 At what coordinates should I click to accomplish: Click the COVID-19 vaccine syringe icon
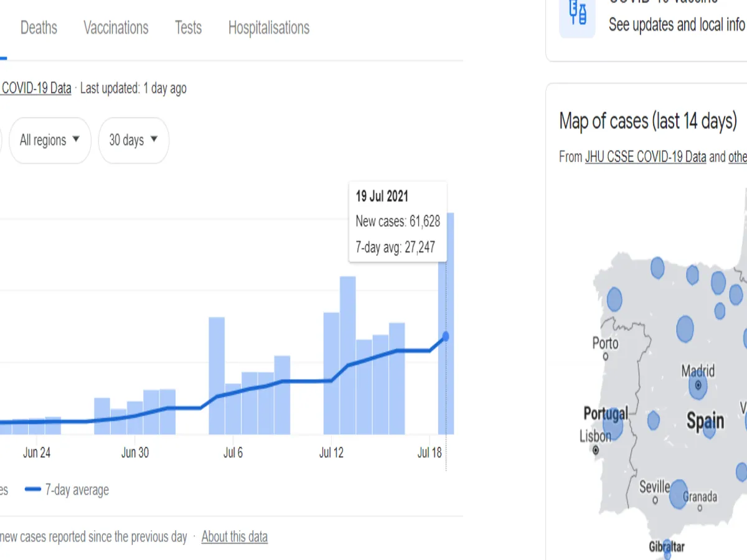click(578, 14)
